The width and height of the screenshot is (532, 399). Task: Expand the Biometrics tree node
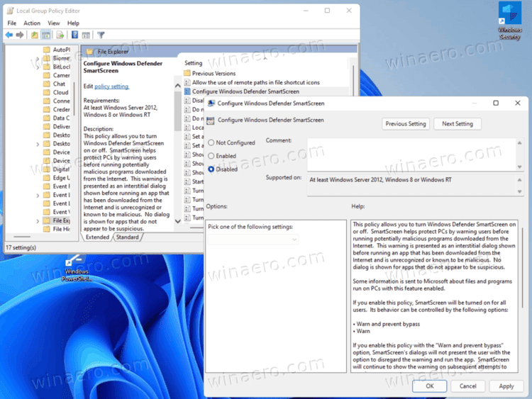38,59
